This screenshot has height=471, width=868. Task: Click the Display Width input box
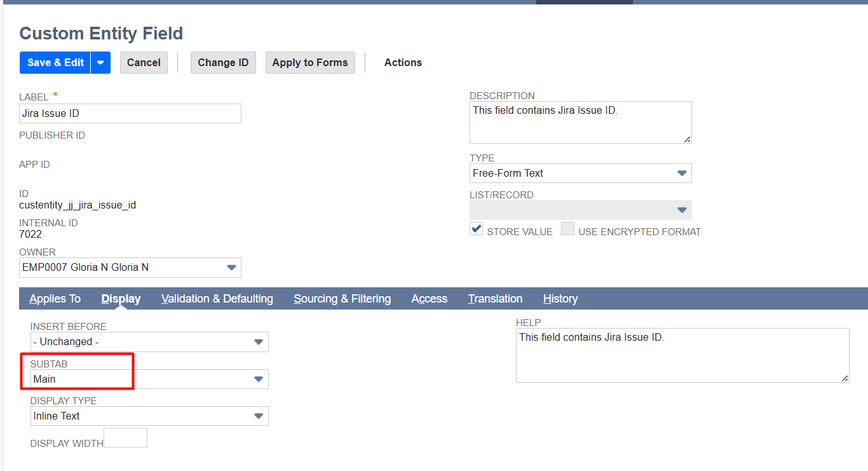125,437
